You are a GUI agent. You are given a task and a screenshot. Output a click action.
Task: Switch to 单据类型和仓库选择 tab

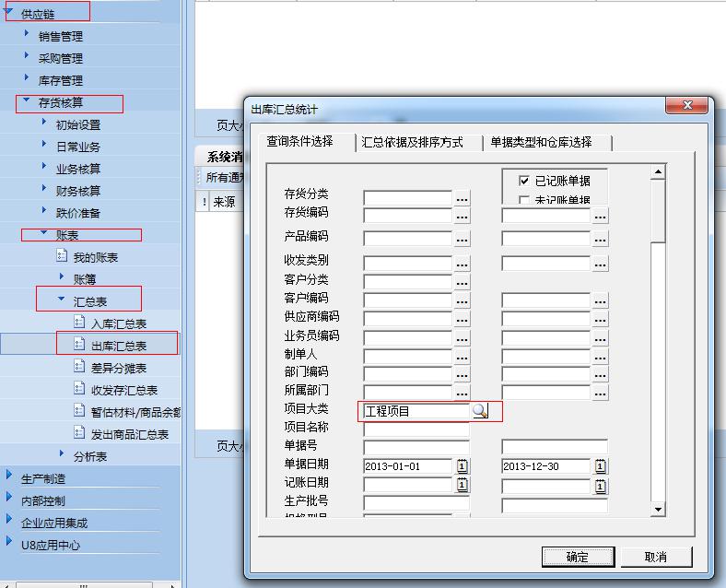(541, 142)
